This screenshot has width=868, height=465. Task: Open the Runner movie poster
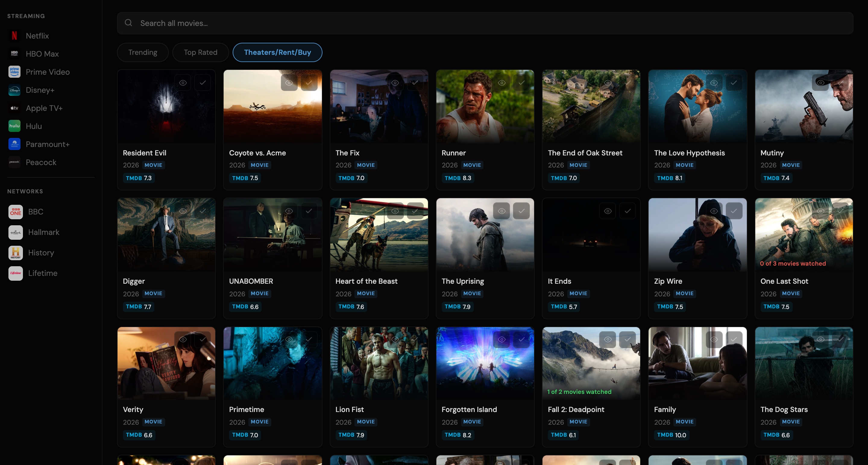coord(485,106)
